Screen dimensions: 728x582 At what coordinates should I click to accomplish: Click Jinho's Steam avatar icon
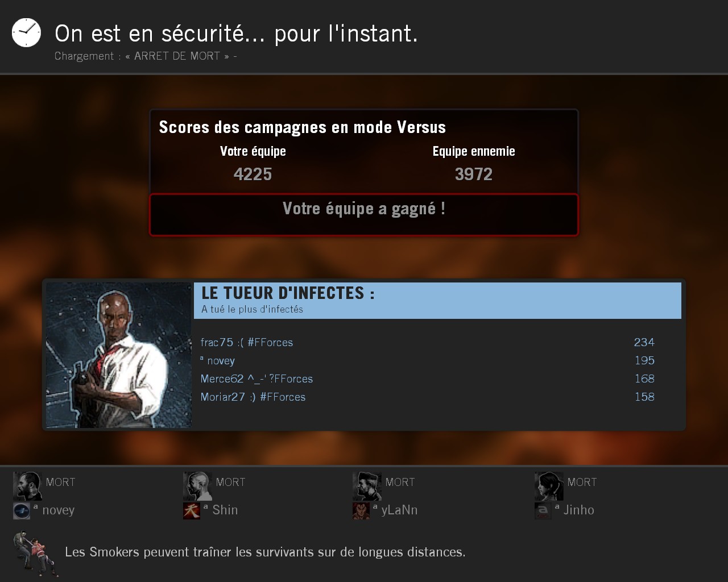[x=543, y=511]
